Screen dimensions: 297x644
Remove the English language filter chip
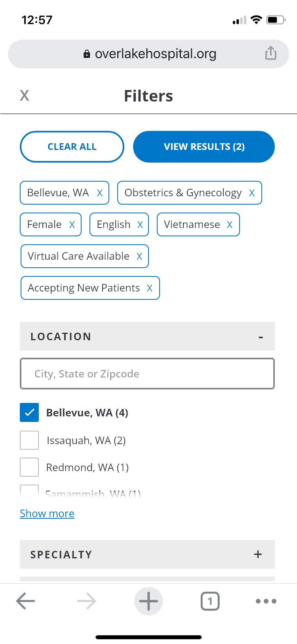click(140, 225)
